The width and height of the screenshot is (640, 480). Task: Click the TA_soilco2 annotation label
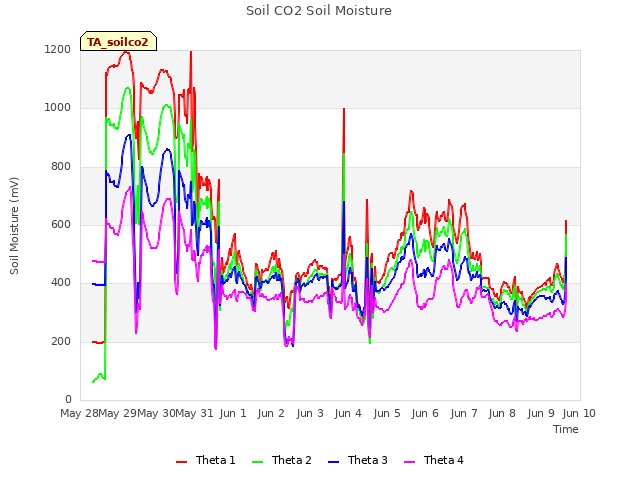point(118,42)
